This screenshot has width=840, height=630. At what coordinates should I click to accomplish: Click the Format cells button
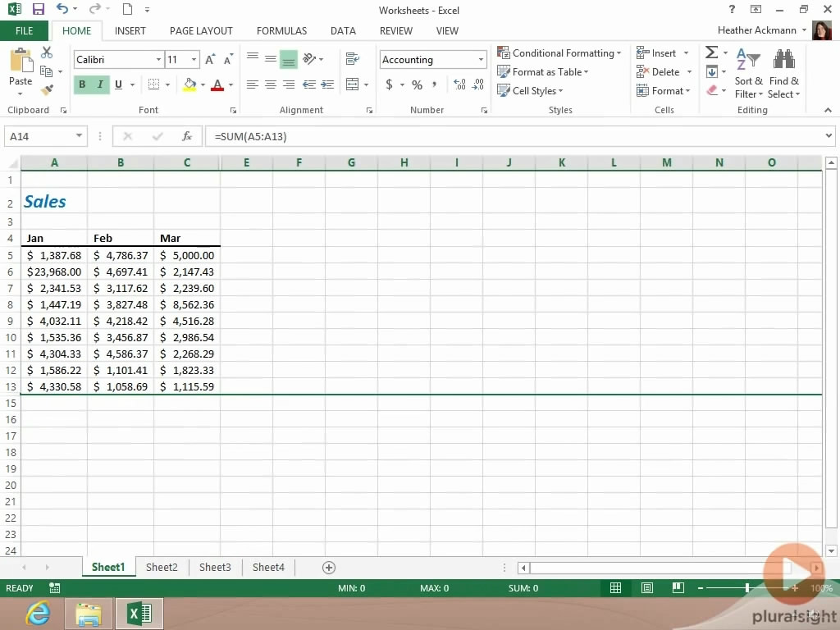[664, 90]
